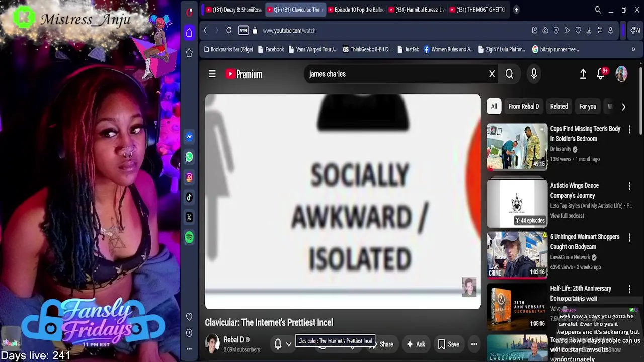
Task: Open more video actions ellipsis
Action: 474,344
